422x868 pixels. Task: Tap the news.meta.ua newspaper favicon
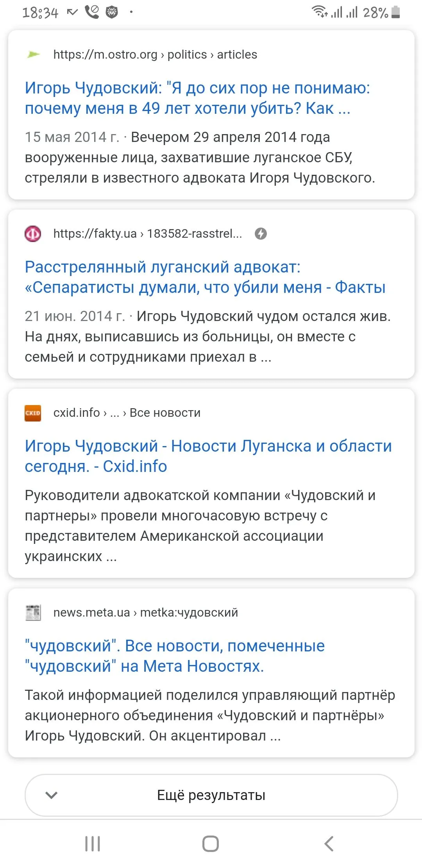pyautogui.click(x=33, y=613)
